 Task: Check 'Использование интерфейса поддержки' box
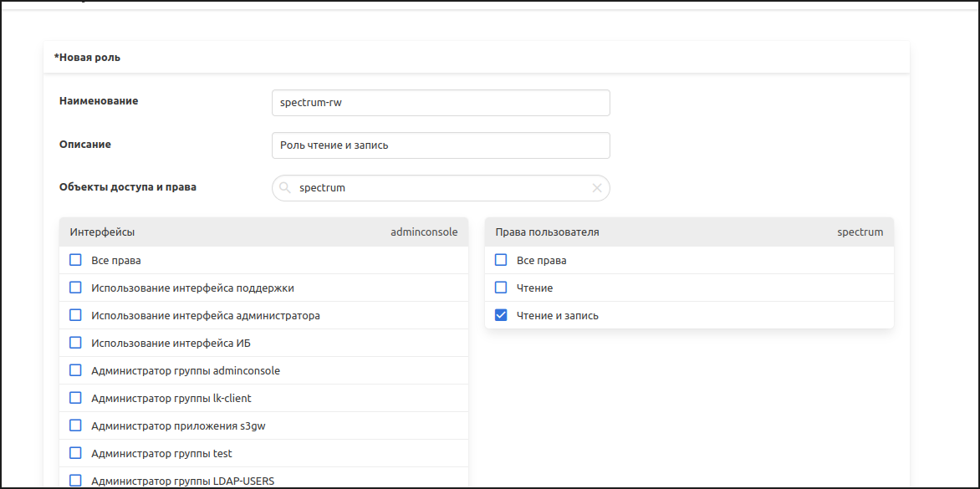point(75,288)
